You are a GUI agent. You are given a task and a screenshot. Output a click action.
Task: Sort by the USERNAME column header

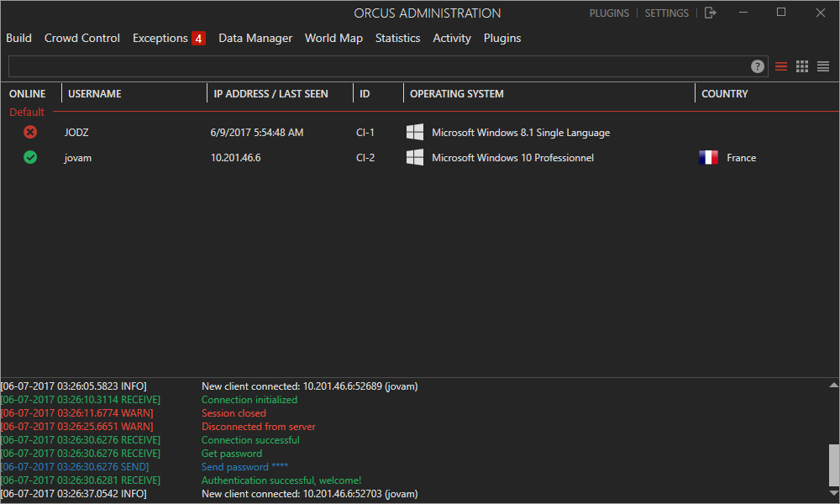pos(95,94)
